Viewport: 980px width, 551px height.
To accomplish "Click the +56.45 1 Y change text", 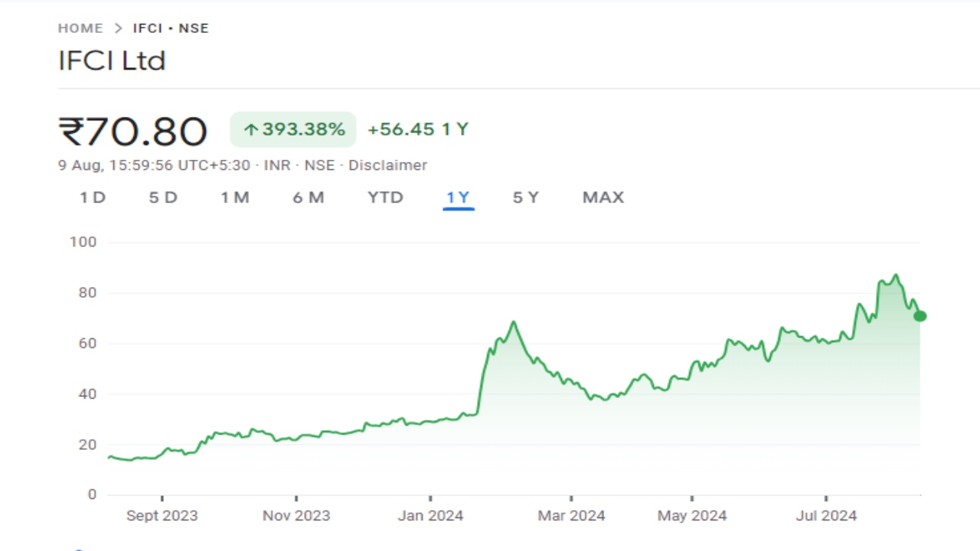I will pos(418,129).
